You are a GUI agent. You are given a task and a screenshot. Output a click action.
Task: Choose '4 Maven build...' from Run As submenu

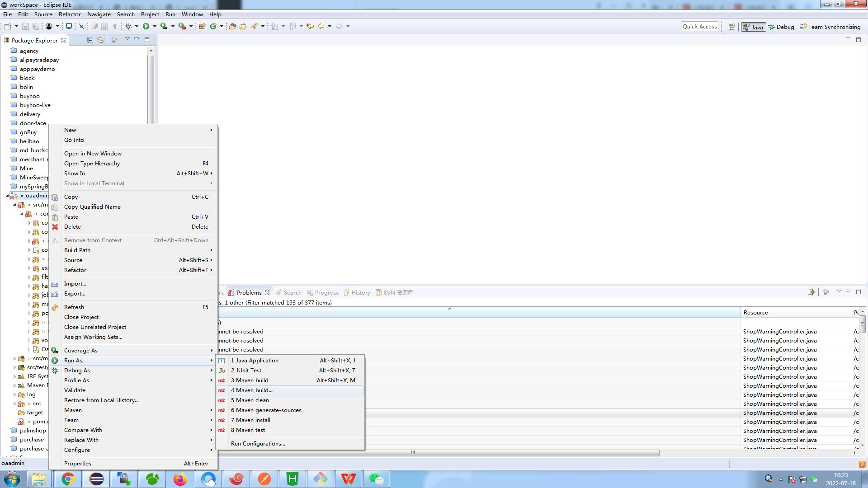click(290, 390)
